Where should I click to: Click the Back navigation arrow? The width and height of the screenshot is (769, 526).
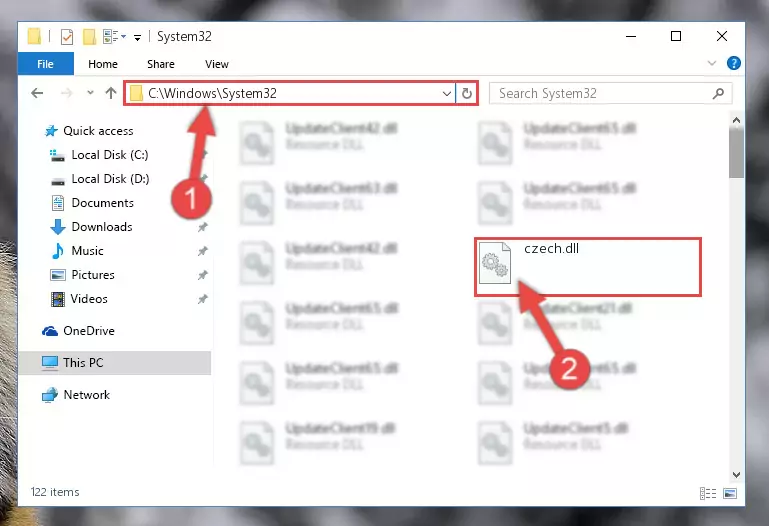(37, 93)
